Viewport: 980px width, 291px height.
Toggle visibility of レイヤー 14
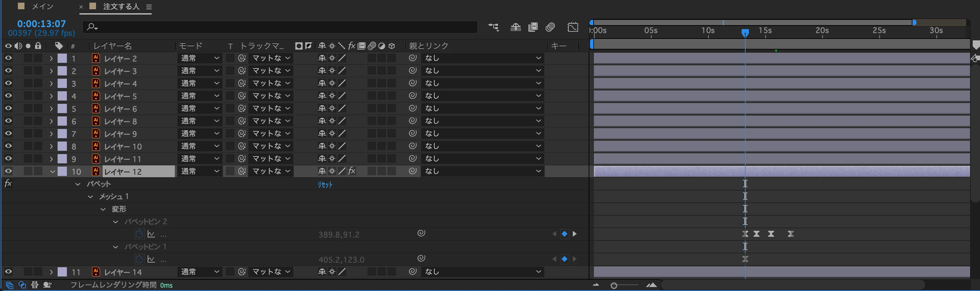point(8,271)
